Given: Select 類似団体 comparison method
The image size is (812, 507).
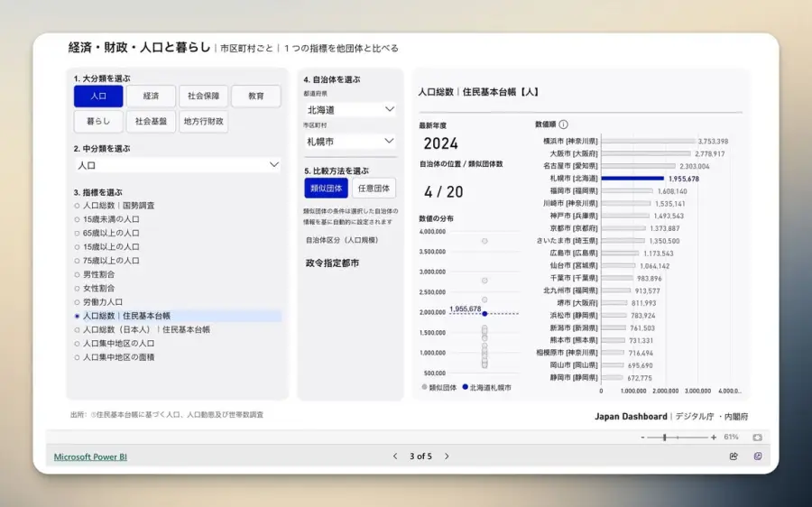Looking at the screenshot, I should pyautogui.click(x=327, y=189).
